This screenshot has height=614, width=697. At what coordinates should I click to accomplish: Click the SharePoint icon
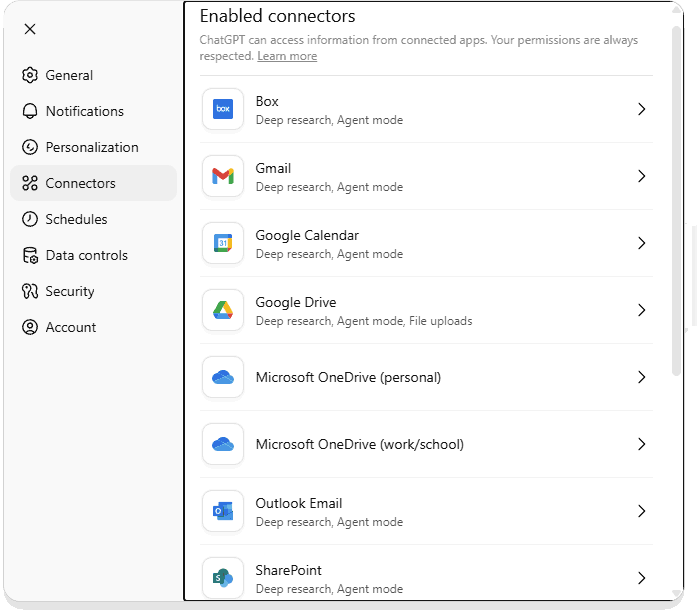tap(223, 578)
